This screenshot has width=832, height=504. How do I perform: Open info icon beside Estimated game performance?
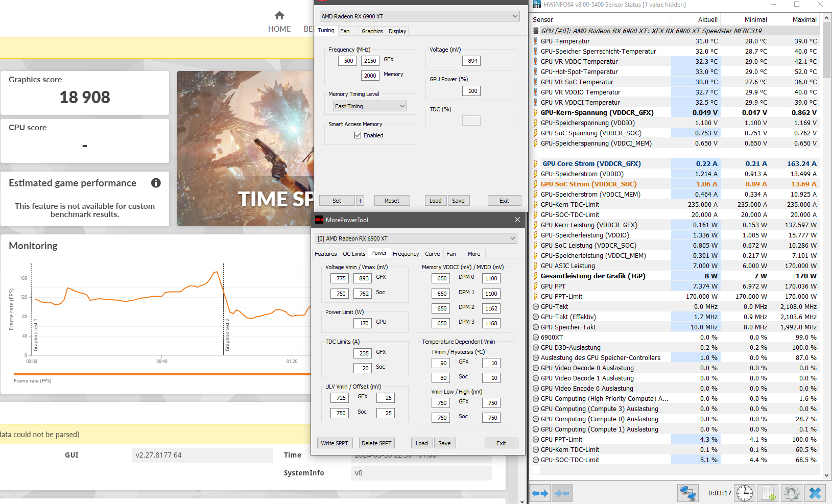click(x=156, y=183)
